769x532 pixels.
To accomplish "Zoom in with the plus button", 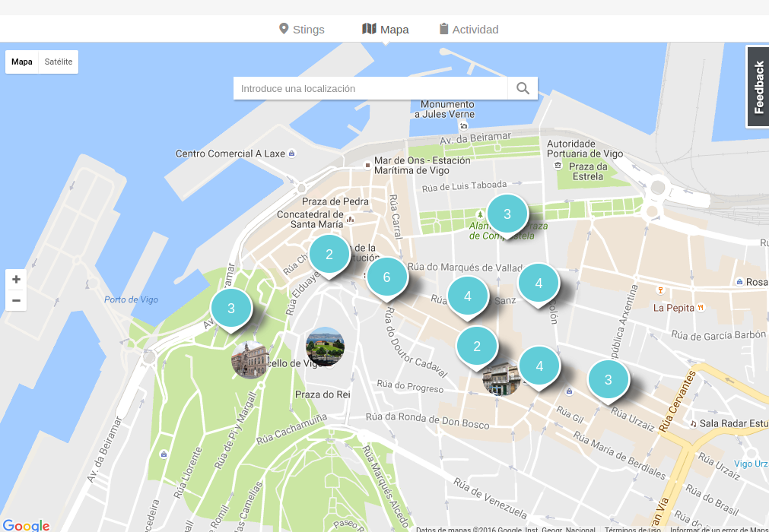I will (x=16, y=279).
